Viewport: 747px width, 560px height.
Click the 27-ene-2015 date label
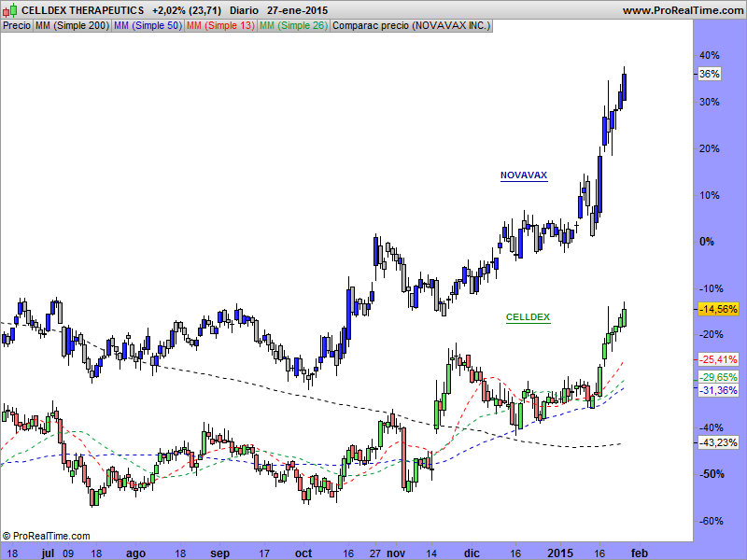click(297, 10)
